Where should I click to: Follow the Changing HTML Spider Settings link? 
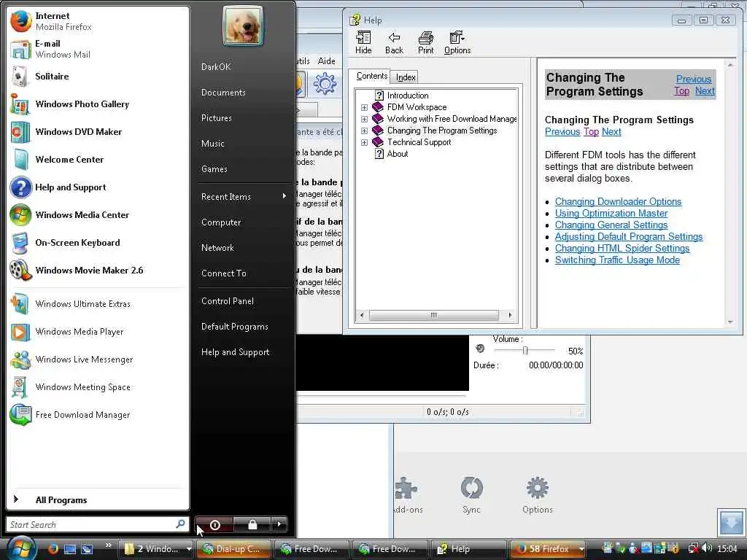[622, 248]
